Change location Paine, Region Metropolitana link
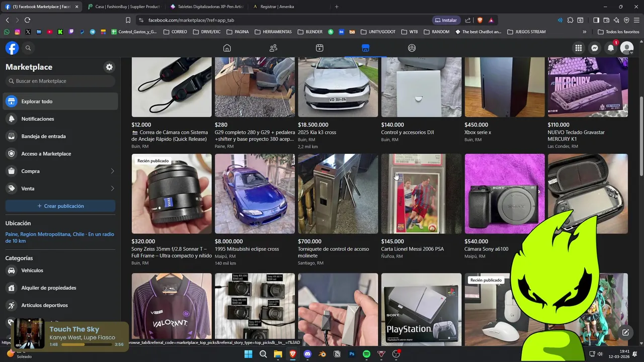Screen dimensions: 644x362 pos(60,237)
